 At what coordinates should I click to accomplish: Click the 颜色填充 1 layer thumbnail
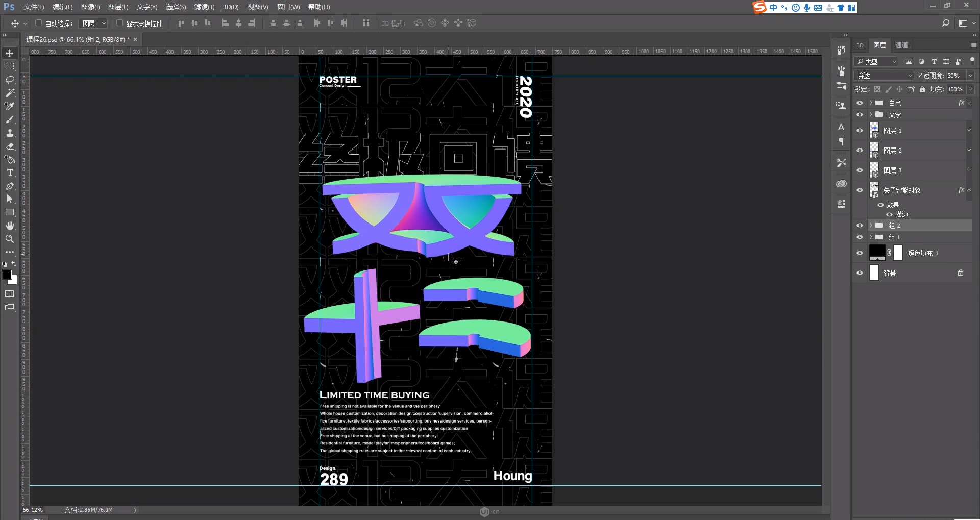tap(877, 253)
